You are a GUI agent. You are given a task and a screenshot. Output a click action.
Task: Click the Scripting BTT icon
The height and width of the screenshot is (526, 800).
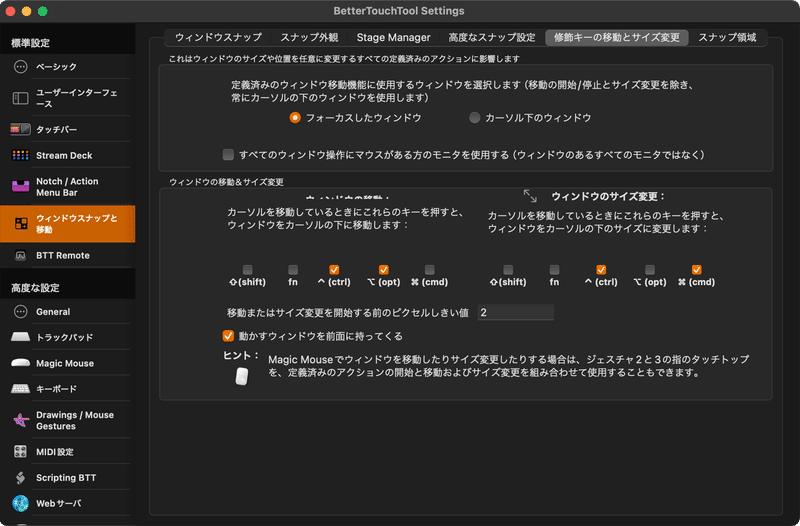(x=20, y=478)
